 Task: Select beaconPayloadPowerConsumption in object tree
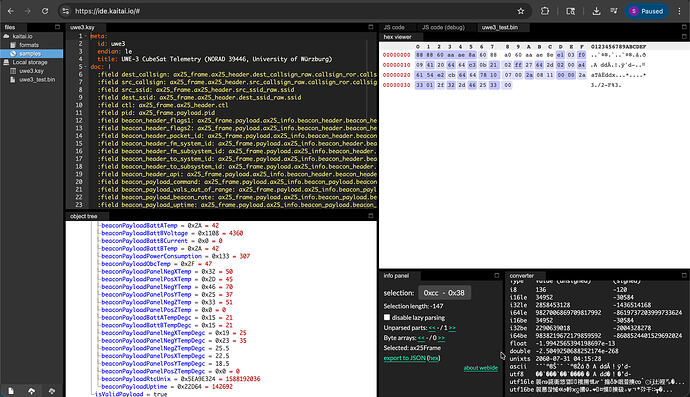151,256
